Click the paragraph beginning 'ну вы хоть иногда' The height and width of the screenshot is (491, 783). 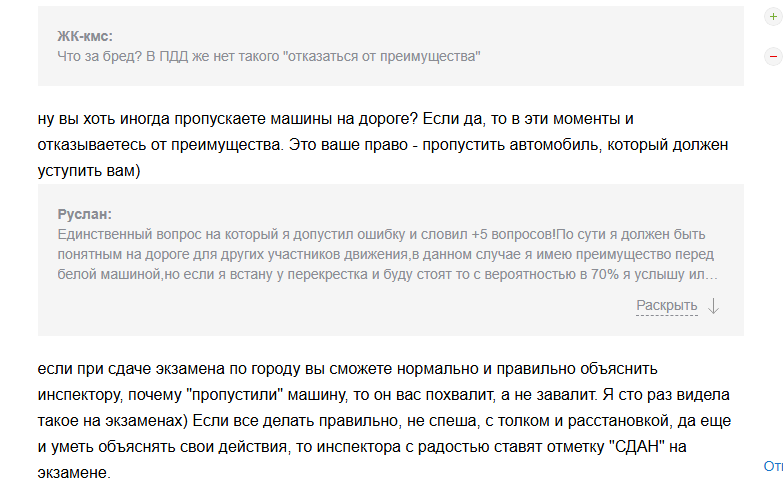pyautogui.click(x=383, y=145)
